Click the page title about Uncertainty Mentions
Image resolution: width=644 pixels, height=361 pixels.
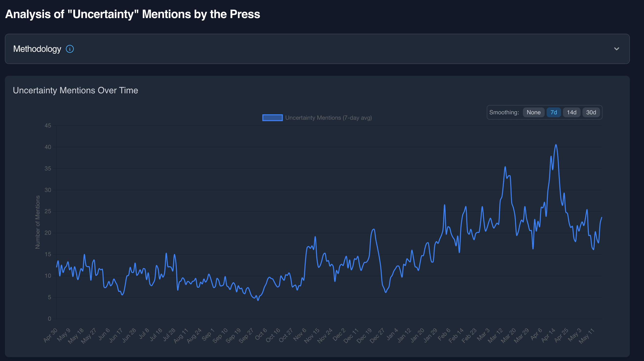coord(133,14)
